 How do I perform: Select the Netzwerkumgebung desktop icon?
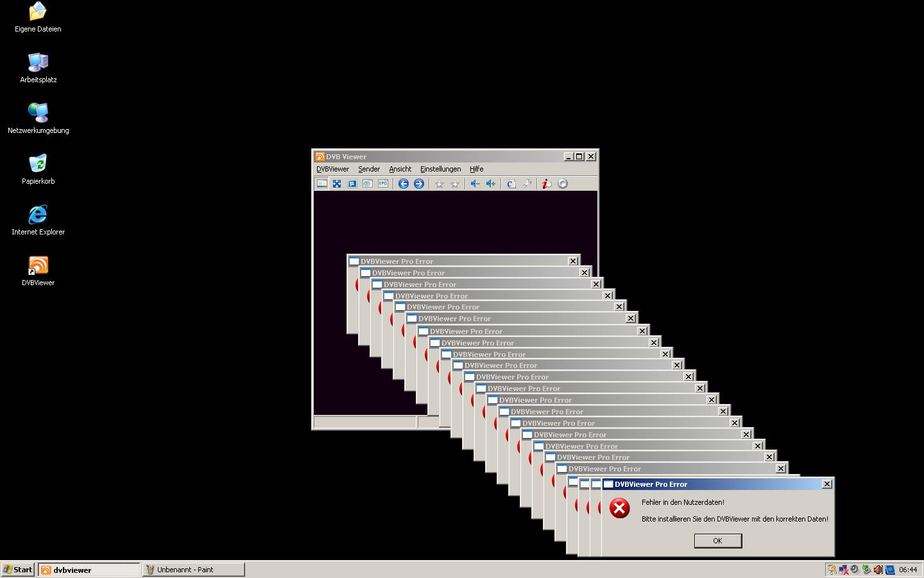pos(38,119)
